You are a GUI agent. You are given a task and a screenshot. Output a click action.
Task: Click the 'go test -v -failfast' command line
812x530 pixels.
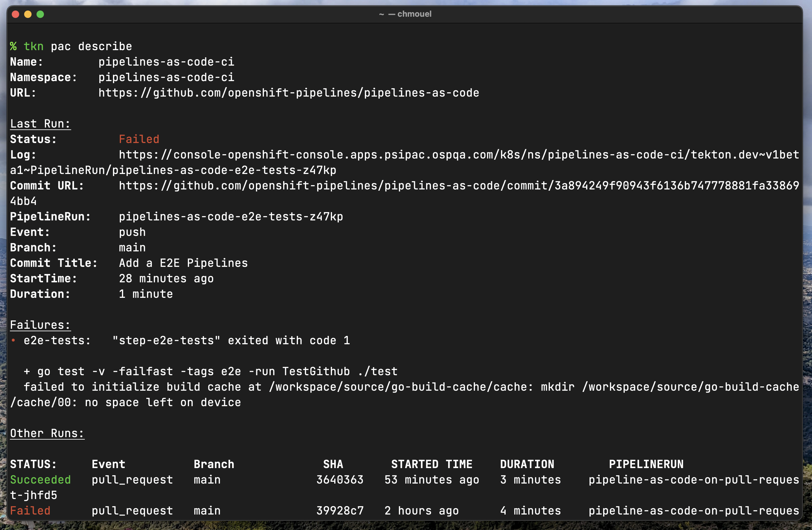pyautogui.click(x=210, y=371)
